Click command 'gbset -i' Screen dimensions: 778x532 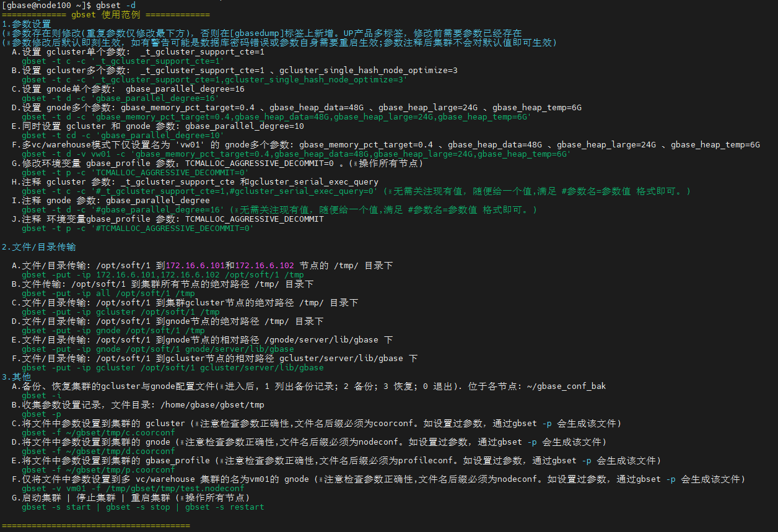[42, 395]
